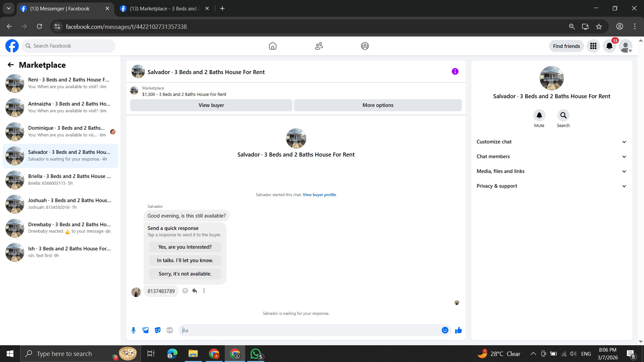
Task: Mute this conversation bell icon
Action: coord(539,115)
